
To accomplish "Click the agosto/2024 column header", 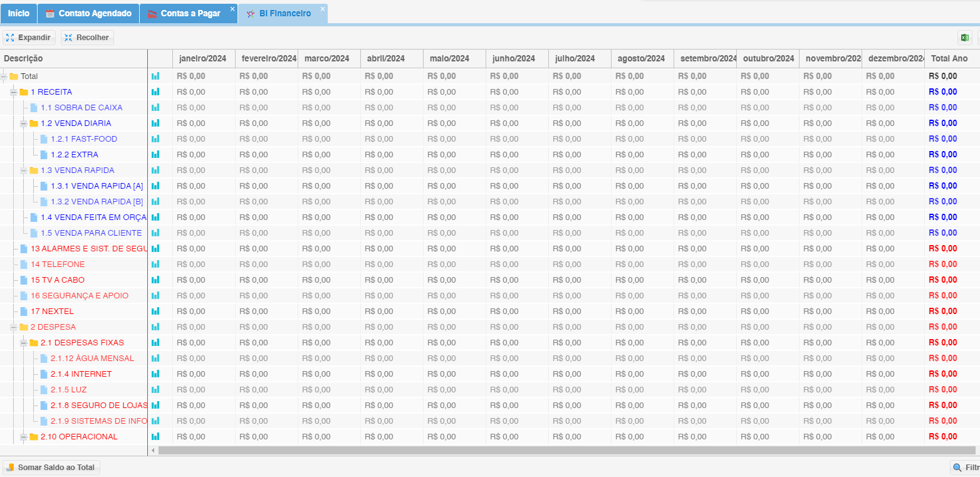I will coord(642,58).
